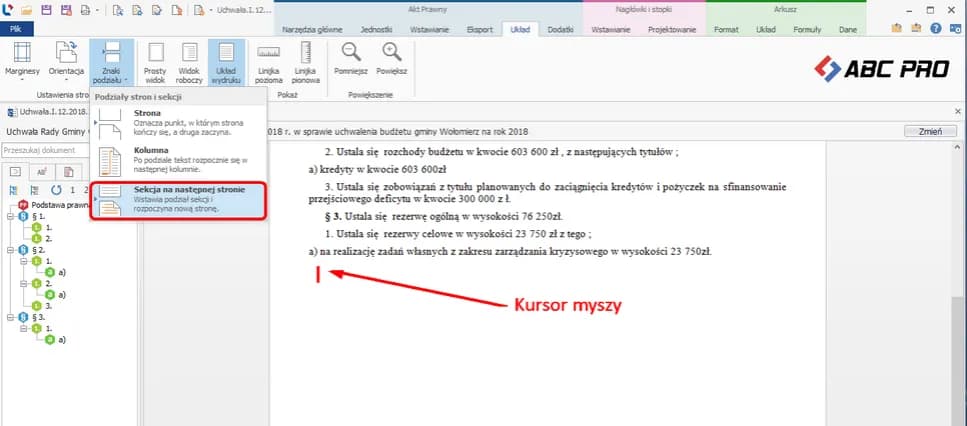Toggle the Linijka pozioma horizontal ruler
Screen dimensions: 967x426
point(269,62)
